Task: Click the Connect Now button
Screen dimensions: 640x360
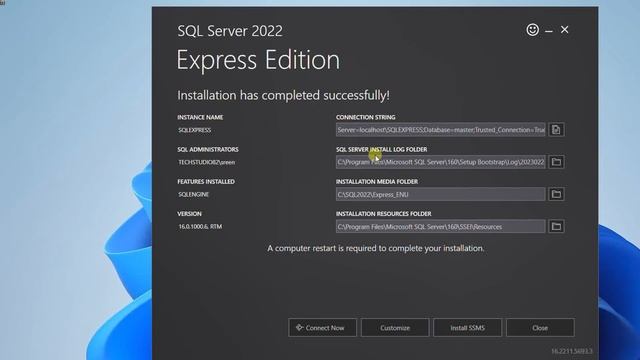Action: pyautogui.click(x=322, y=328)
